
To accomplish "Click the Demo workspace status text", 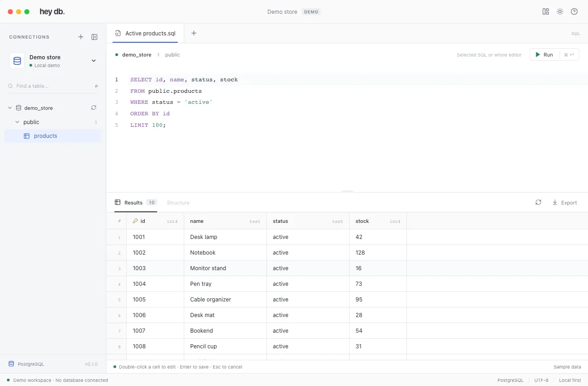I will tap(61, 380).
